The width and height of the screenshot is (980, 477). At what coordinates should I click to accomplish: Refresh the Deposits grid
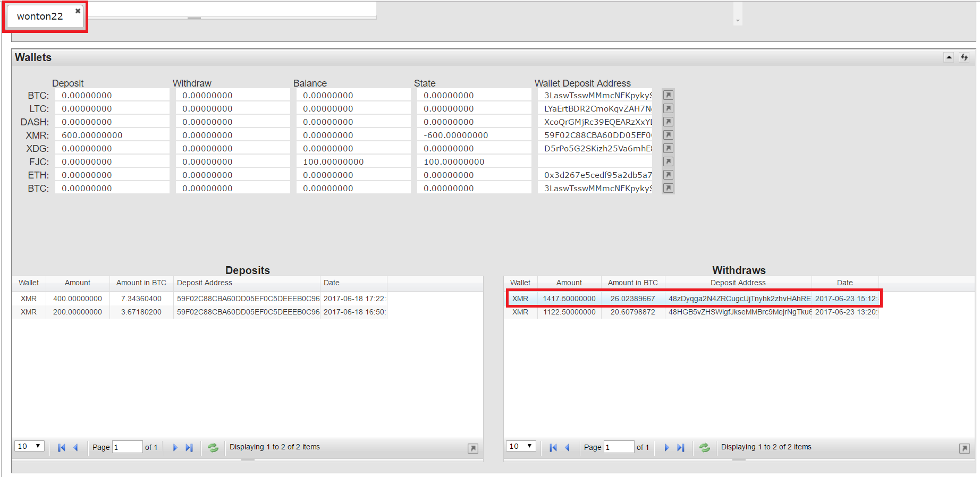pyautogui.click(x=213, y=447)
